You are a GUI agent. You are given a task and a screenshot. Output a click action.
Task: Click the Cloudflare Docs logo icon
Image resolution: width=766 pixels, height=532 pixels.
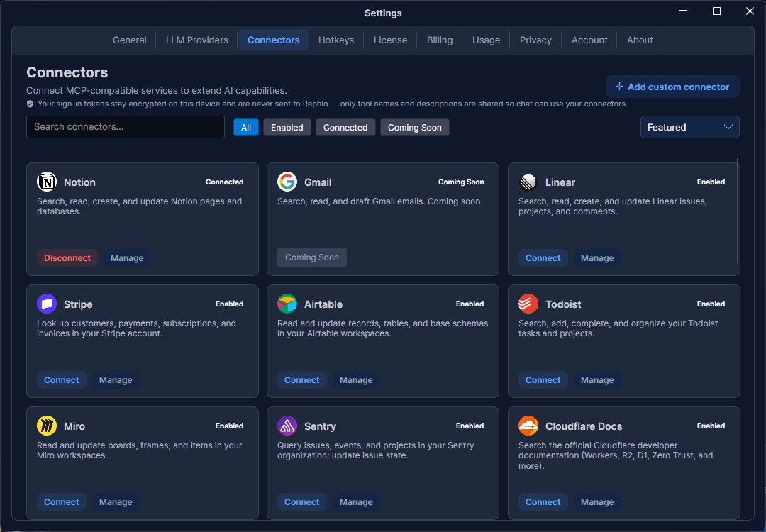[528, 426]
